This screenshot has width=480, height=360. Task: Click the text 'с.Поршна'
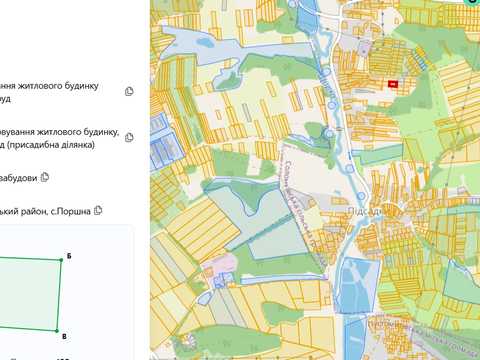[x=70, y=211]
